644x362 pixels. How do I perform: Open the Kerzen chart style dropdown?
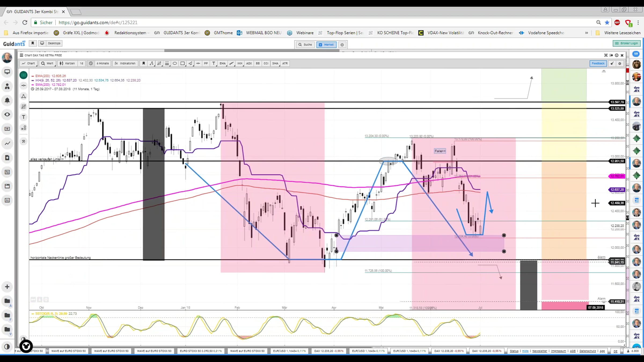coord(67,63)
